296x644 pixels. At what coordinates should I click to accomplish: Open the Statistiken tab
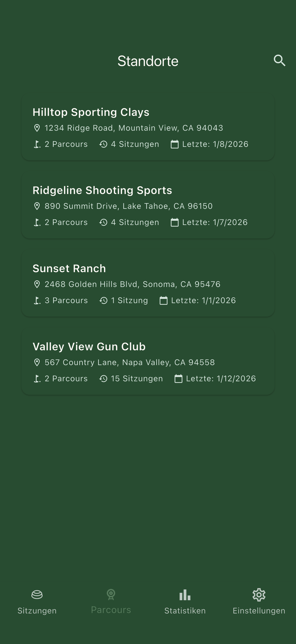[185, 611]
